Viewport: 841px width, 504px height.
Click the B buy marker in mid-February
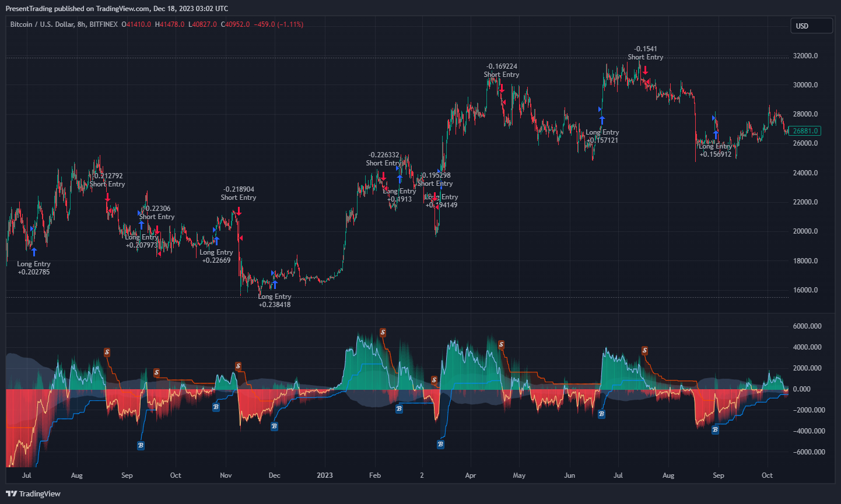pyautogui.click(x=399, y=409)
